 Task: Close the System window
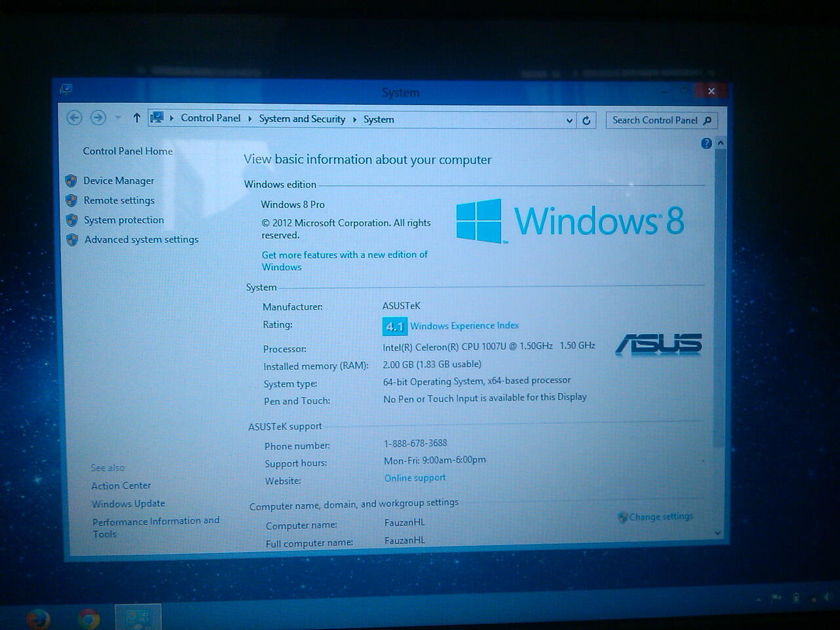(x=711, y=91)
